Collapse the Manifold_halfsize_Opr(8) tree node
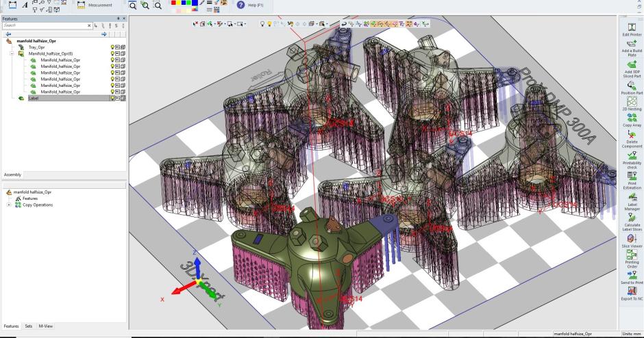The width and height of the screenshot is (644, 338). [x=12, y=53]
